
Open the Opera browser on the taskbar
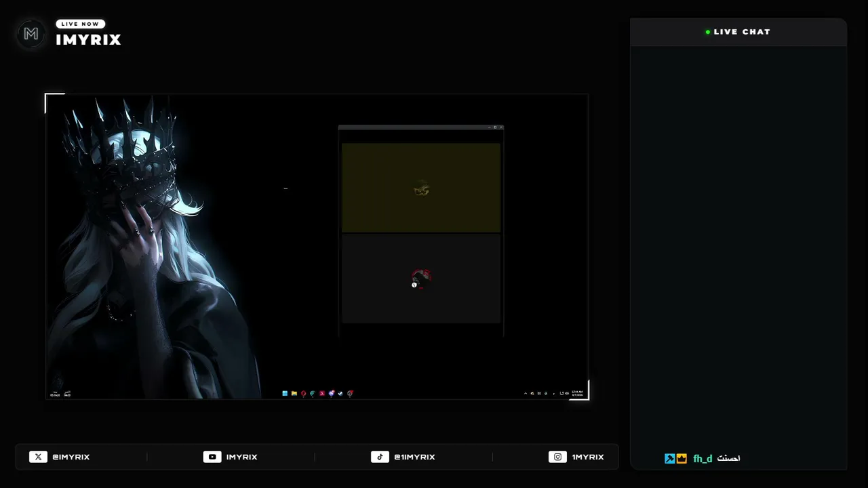tap(303, 393)
